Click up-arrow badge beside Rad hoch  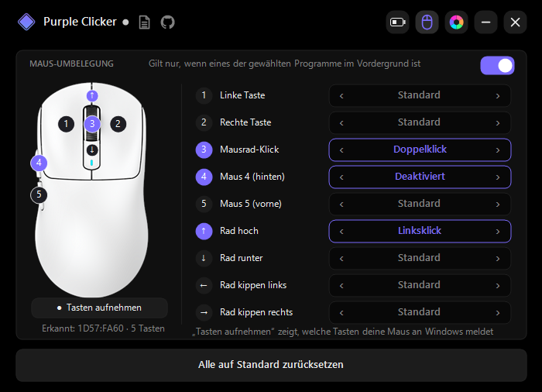point(204,231)
